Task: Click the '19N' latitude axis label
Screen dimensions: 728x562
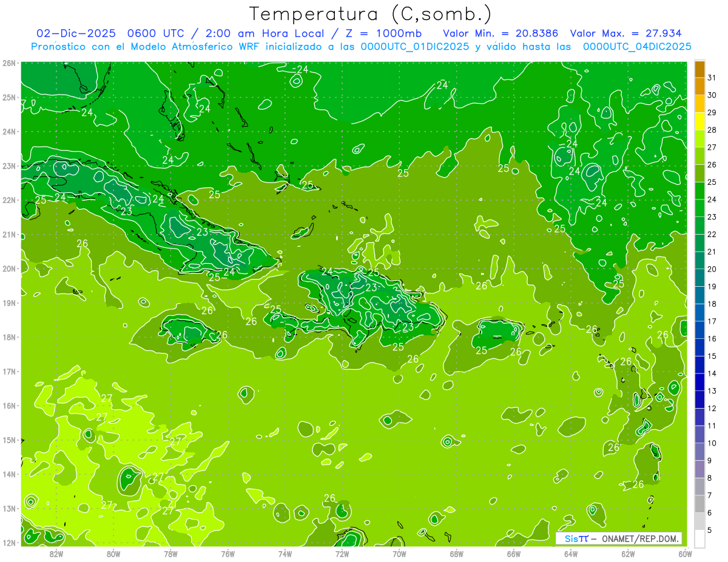Action: pos(9,303)
